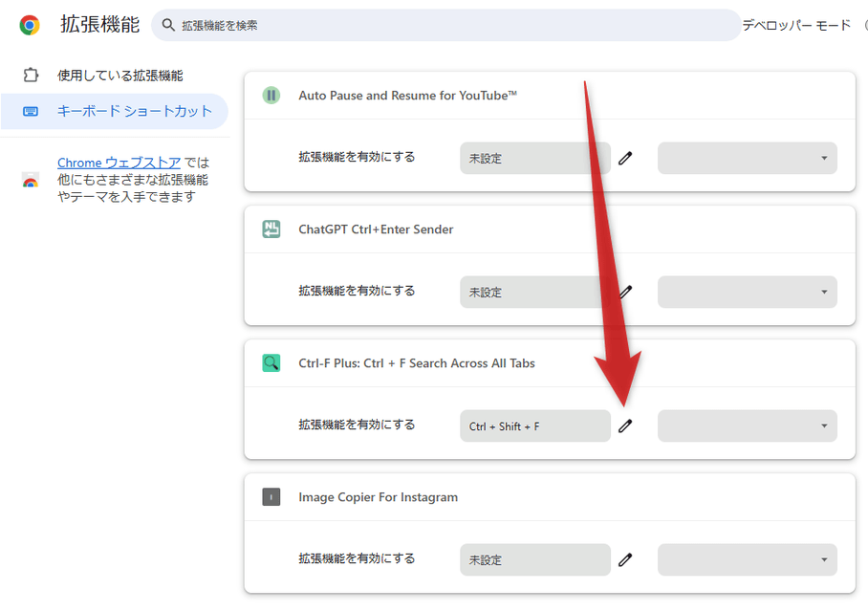Image resolution: width=868 pixels, height=611 pixels.
Task: Edit shortcut pencil for Ctrl-F Plus
Action: [625, 426]
